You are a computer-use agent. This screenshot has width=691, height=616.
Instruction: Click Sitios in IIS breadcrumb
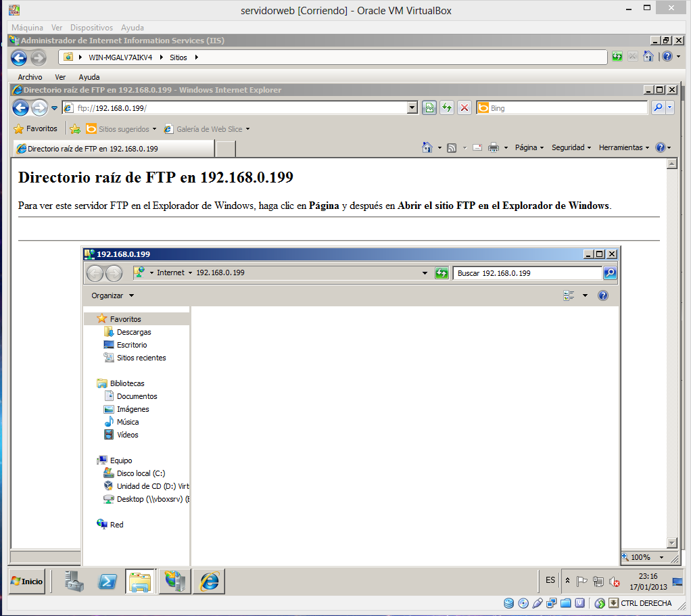(178, 57)
